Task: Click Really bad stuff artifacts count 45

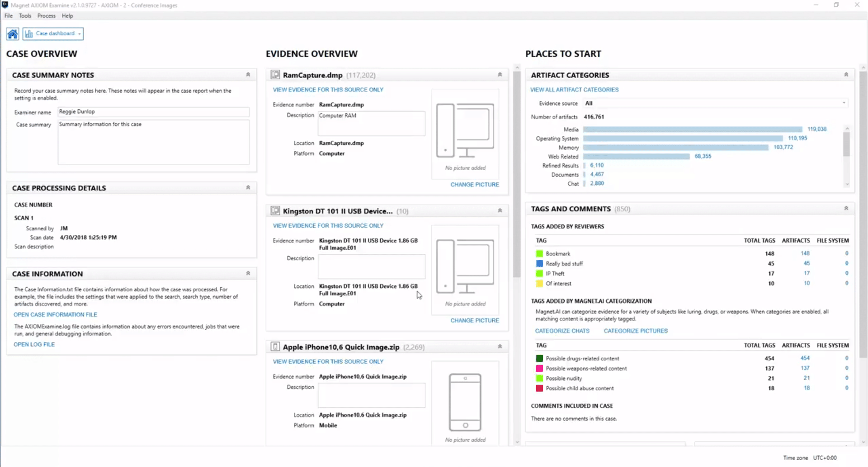Action: [x=807, y=263]
